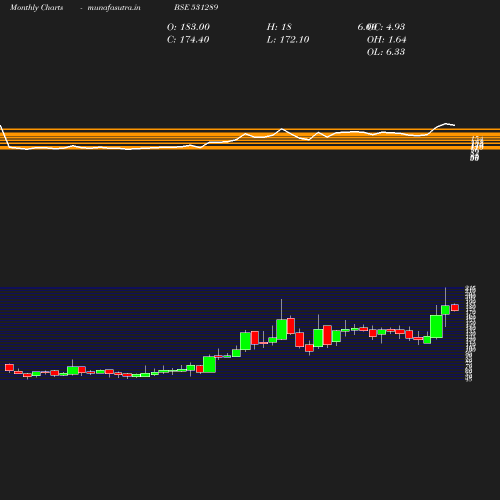Click the 'C: 4.93' value
This screenshot has width=500, height=500.
pos(389,27)
